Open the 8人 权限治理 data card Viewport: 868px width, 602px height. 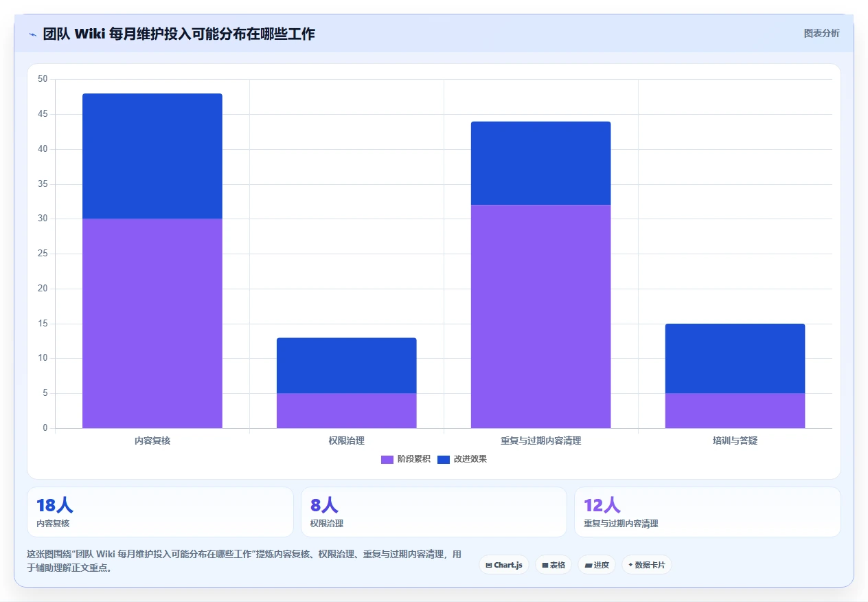pyautogui.click(x=434, y=512)
